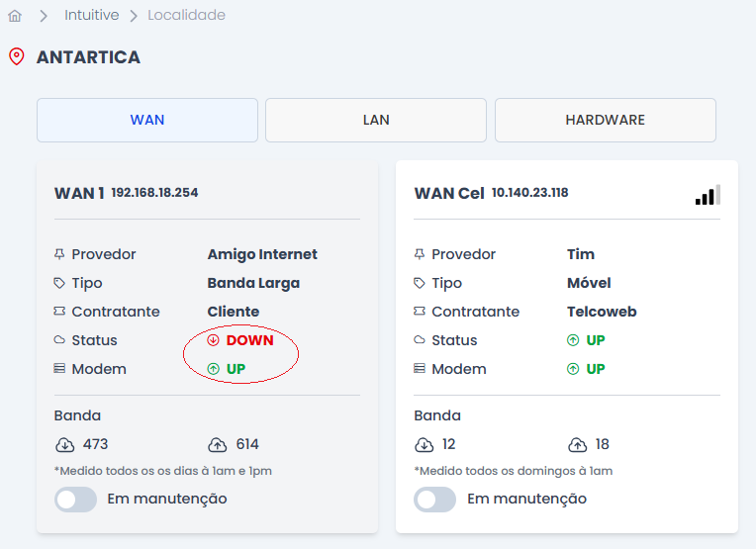Click the red location pin icon
Viewport: 756px width, 549px height.
16,56
